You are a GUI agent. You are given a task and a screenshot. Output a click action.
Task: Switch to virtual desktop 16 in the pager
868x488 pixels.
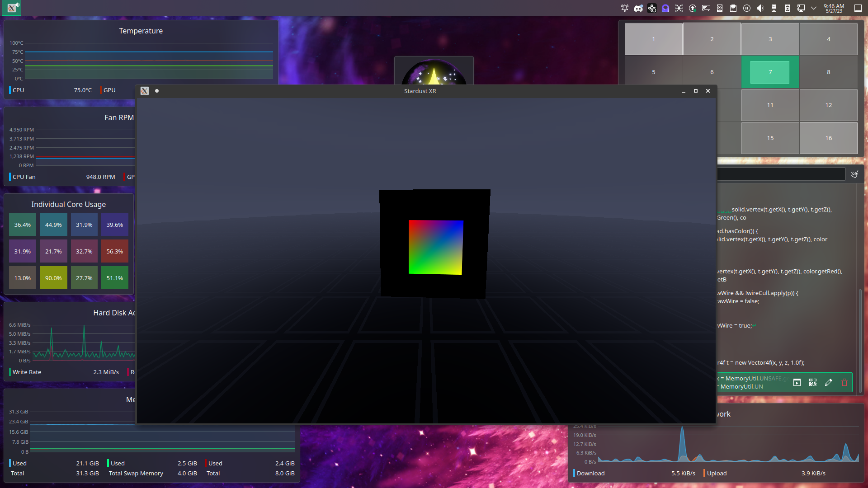[x=828, y=138]
